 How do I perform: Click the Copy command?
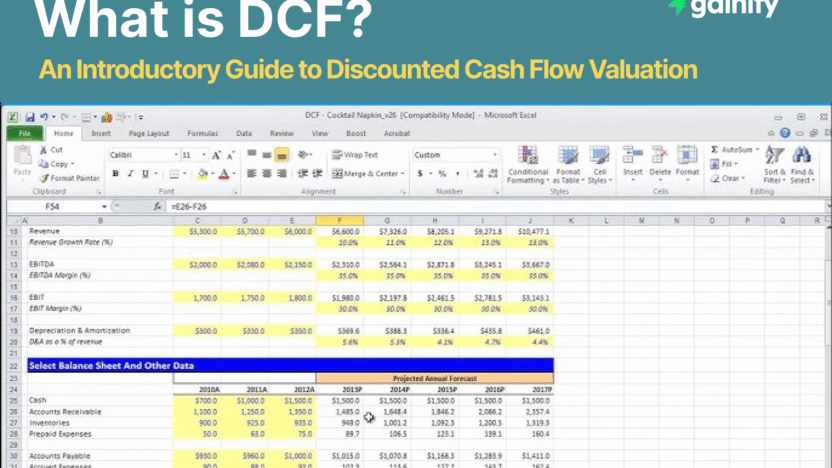click(x=55, y=164)
